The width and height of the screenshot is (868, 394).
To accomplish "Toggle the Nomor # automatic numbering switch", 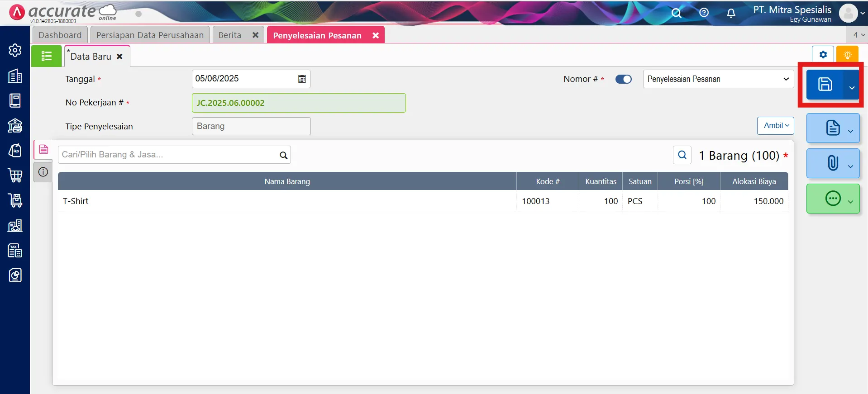I will coord(623,79).
